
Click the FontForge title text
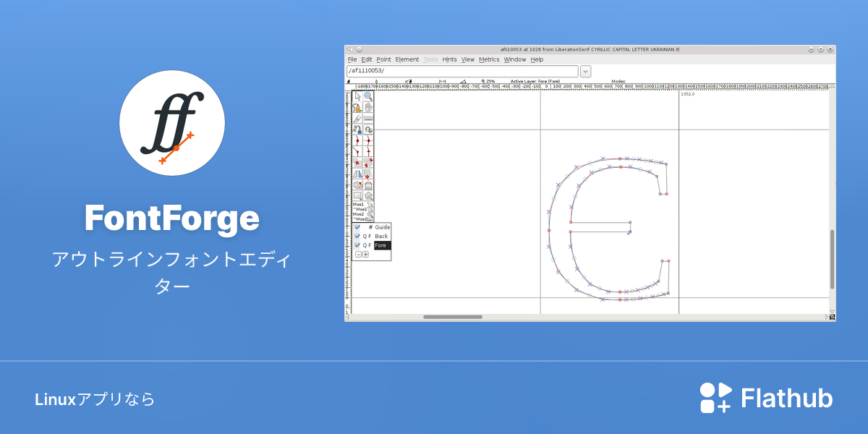pyautogui.click(x=171, y=218)
